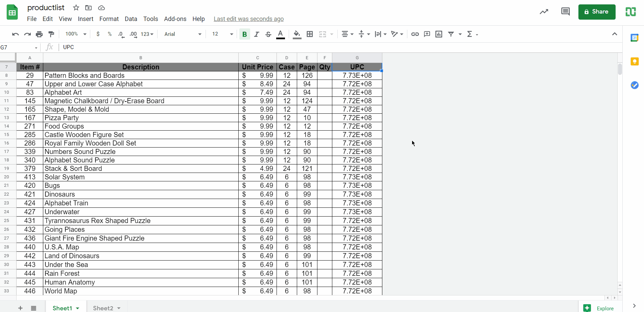
Task: Open the fill color picker
Action: (x=297, y=34)
